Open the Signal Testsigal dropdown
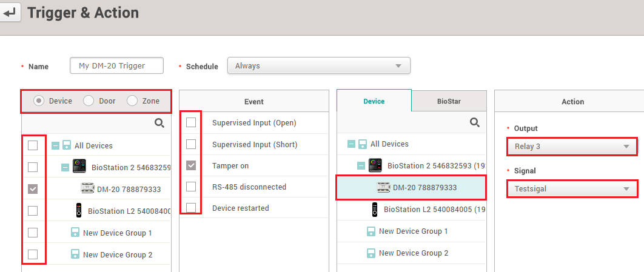 [x=572, y=189]
